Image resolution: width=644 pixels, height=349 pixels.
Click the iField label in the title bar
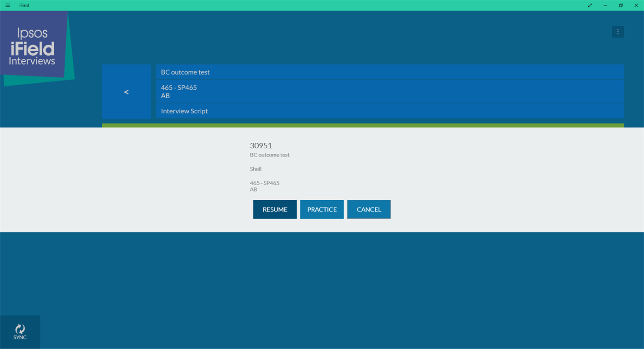coord(23,5)
